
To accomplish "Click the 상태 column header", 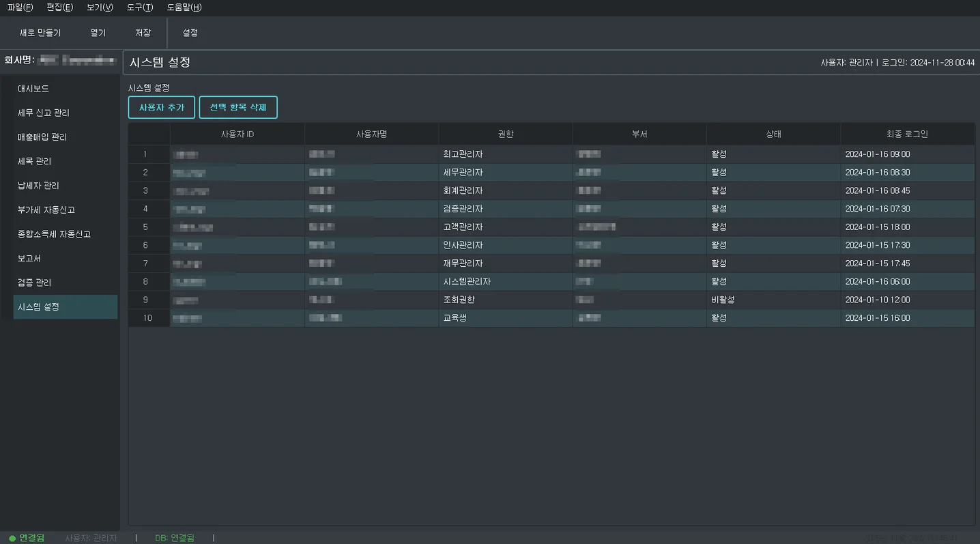I will [773, 134].
